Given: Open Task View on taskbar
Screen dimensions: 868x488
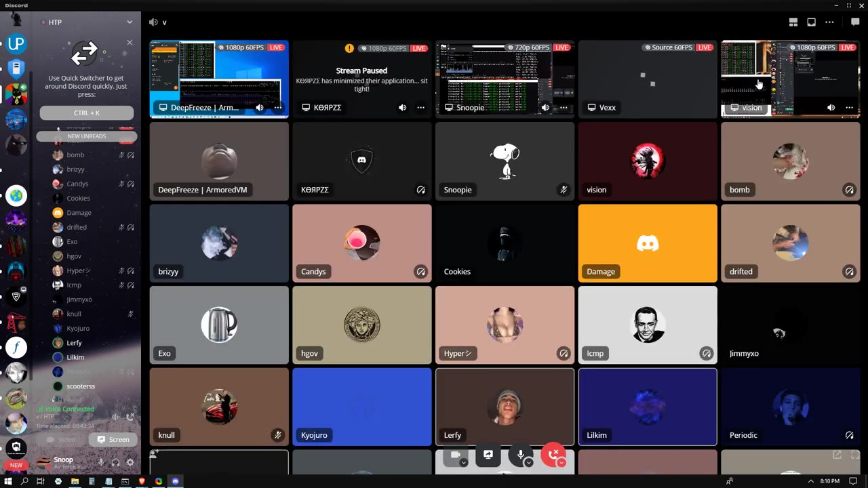Looking at the screenshot, I should pos(41,481).
